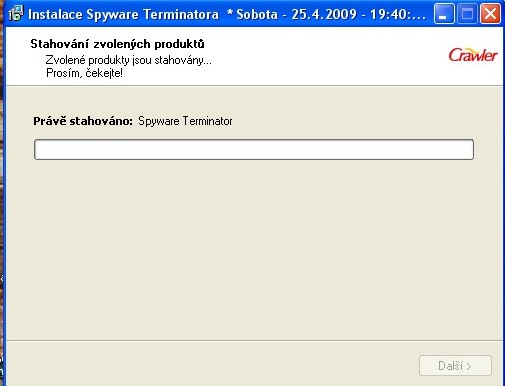
Task: Click the Další > button
Action: [455, 366]
